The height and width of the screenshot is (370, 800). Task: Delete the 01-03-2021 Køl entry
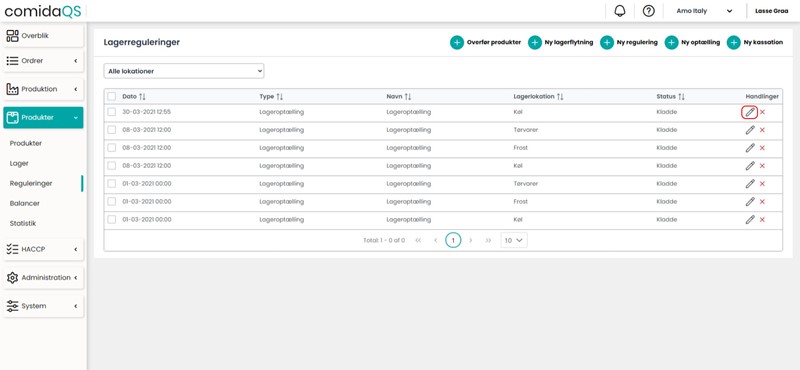click(x=762, y=219)
